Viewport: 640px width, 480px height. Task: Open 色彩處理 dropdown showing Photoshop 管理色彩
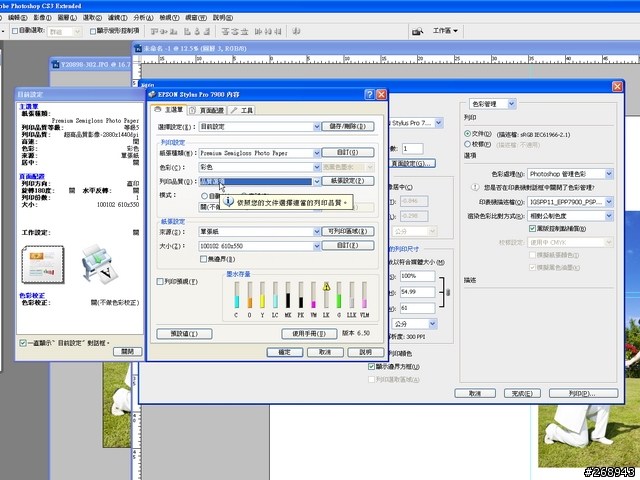(x=570, y=174)
